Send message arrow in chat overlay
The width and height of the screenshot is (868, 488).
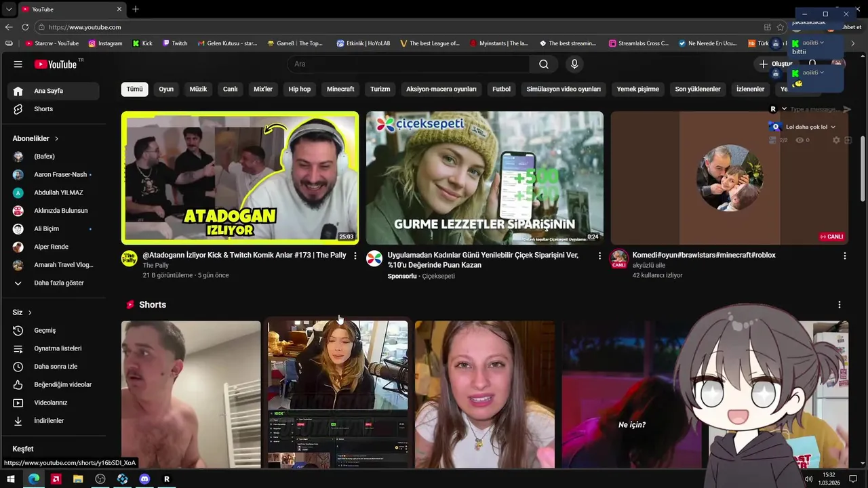[x=846, y=109]
